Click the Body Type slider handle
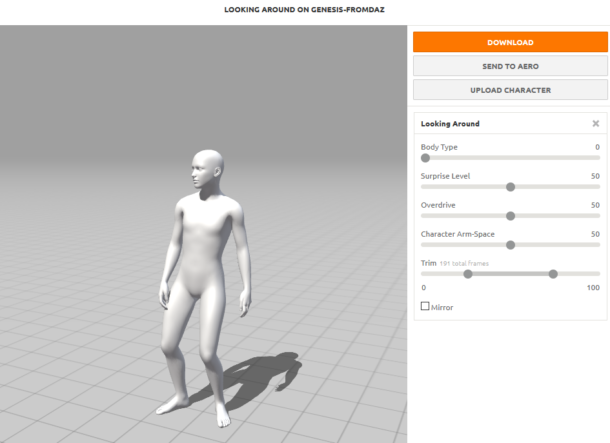The width and height of the screenshot is (610, 443). click(x=425, y=158)
